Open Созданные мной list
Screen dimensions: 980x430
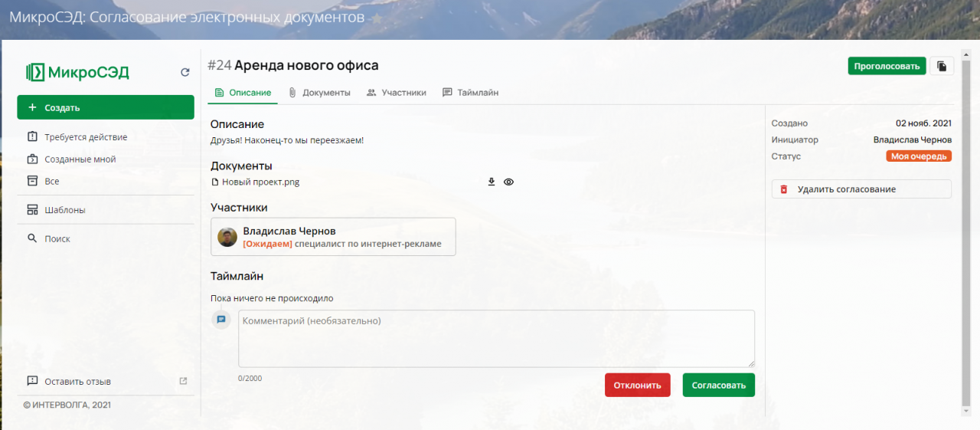point(106,159)
